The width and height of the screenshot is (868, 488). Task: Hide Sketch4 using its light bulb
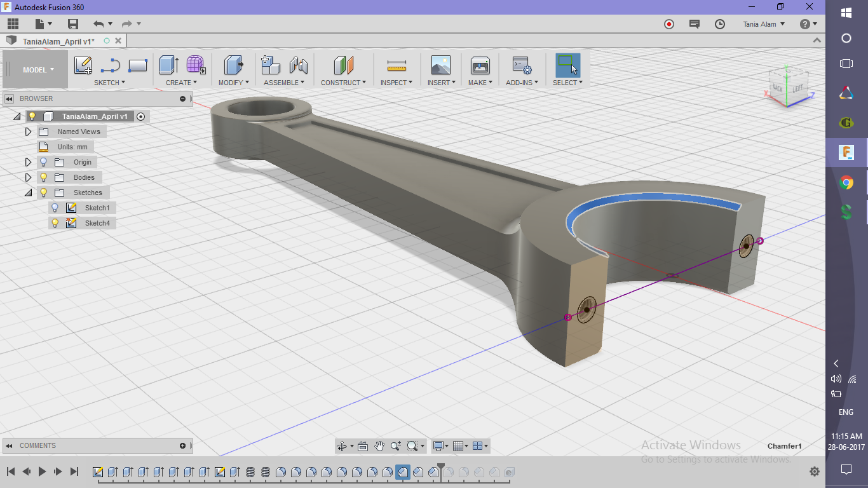tap(55, 223)
